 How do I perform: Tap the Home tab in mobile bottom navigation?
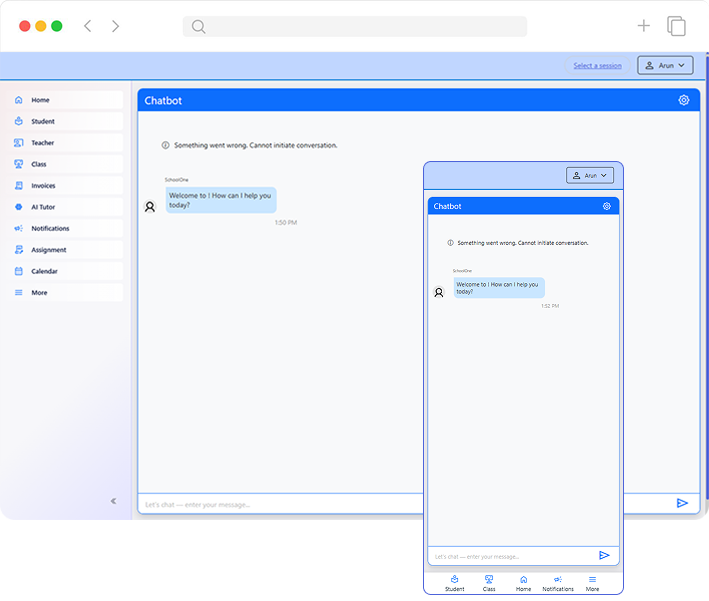pos(523,583)
